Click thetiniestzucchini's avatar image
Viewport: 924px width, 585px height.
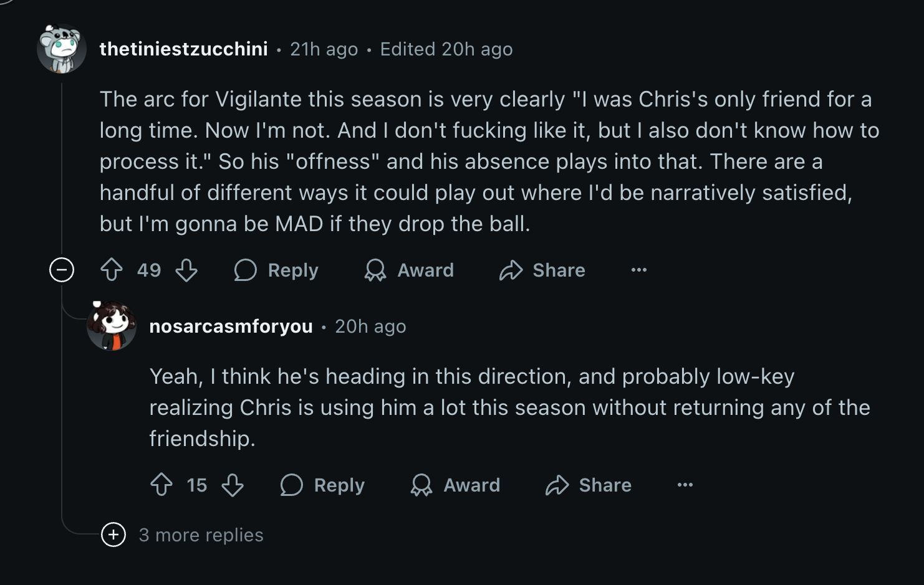61,49
